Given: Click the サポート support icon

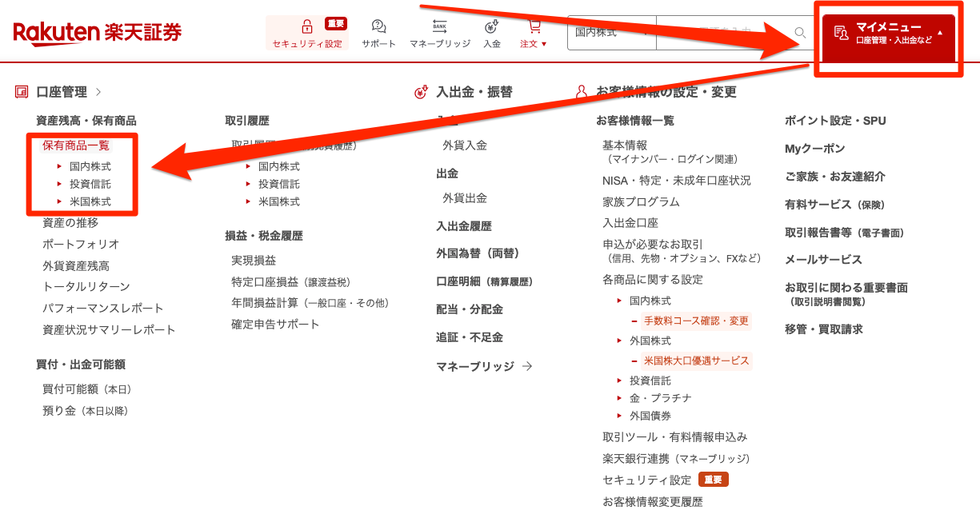Looking at the screenshot, I should (377, 26).
